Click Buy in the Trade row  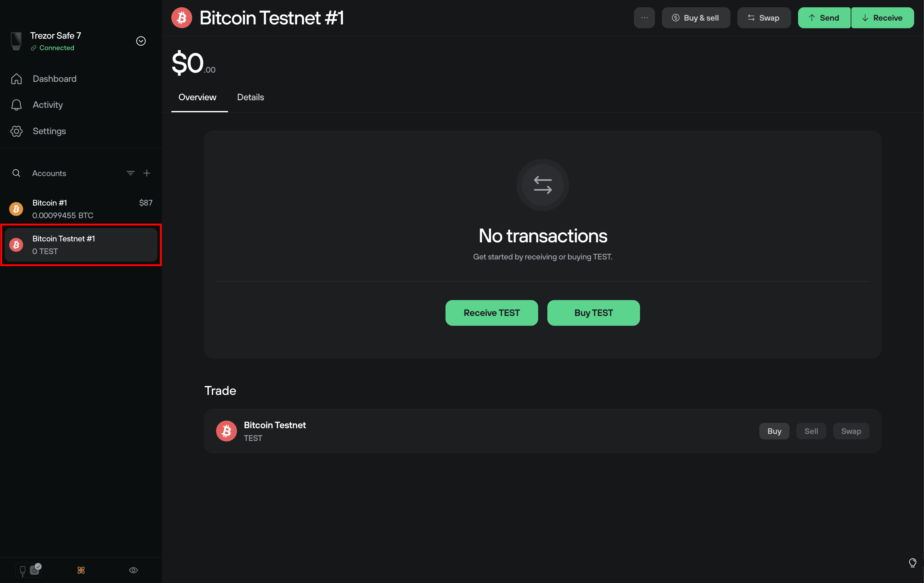(774, 431)
